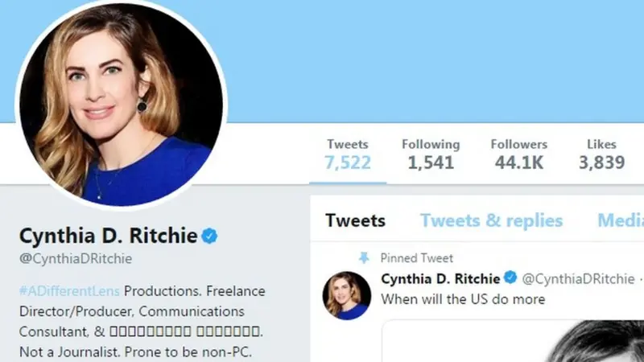Click the Cynthia D. Ritchie profile heading

(x=109, y=236)
